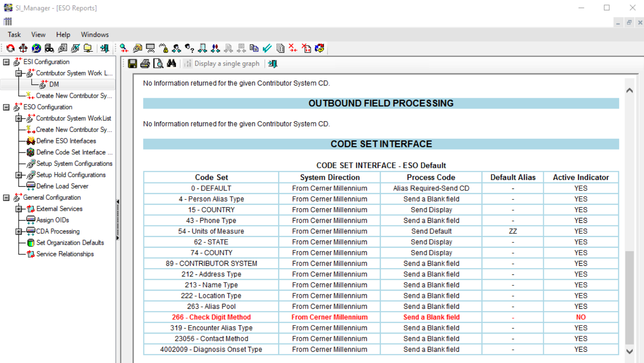Image resolution: width=644 pixels, height=363 pixels.
Task: Expand the External Services node
Action: point(19,209)
